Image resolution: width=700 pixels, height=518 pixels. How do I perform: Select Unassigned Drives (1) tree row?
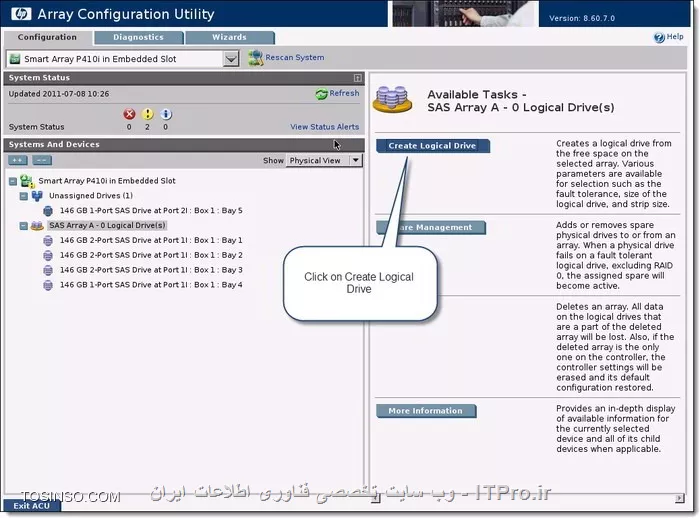point(91,196)
